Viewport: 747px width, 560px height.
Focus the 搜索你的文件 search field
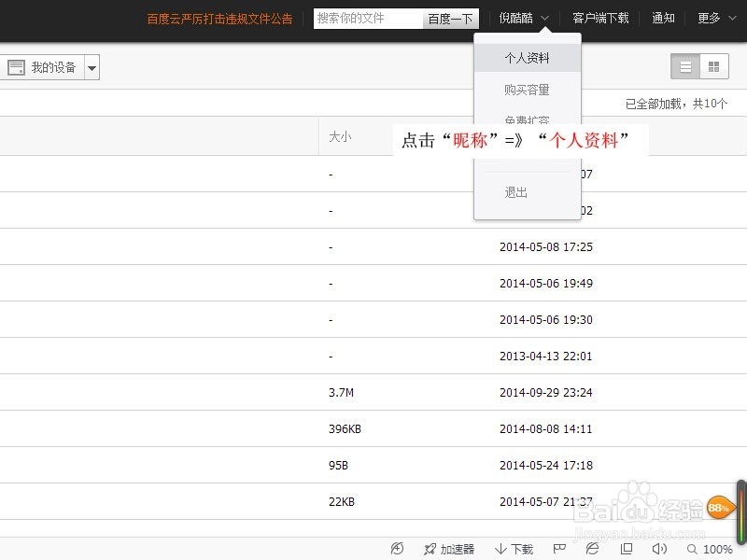point(368,19)
